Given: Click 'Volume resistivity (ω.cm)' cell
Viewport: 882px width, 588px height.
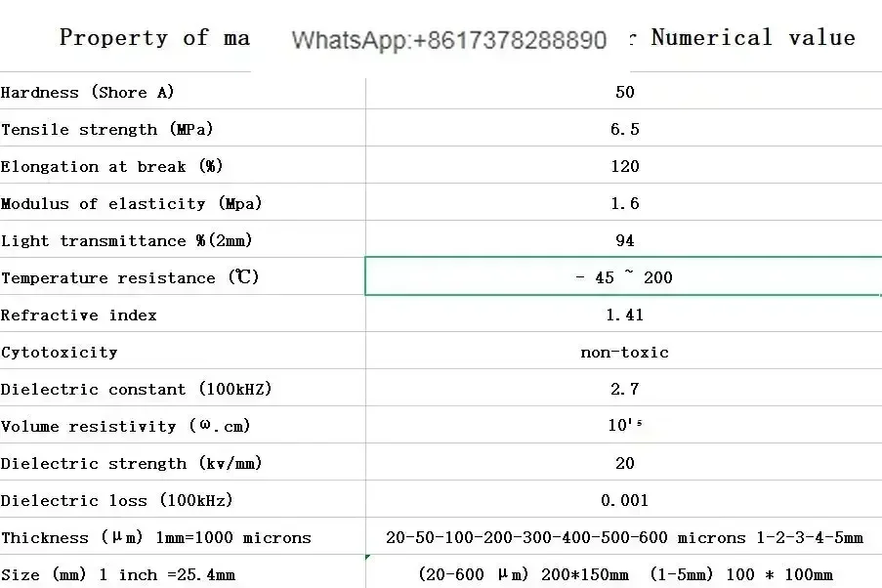Looking at the screenshot, I should 183,425.
